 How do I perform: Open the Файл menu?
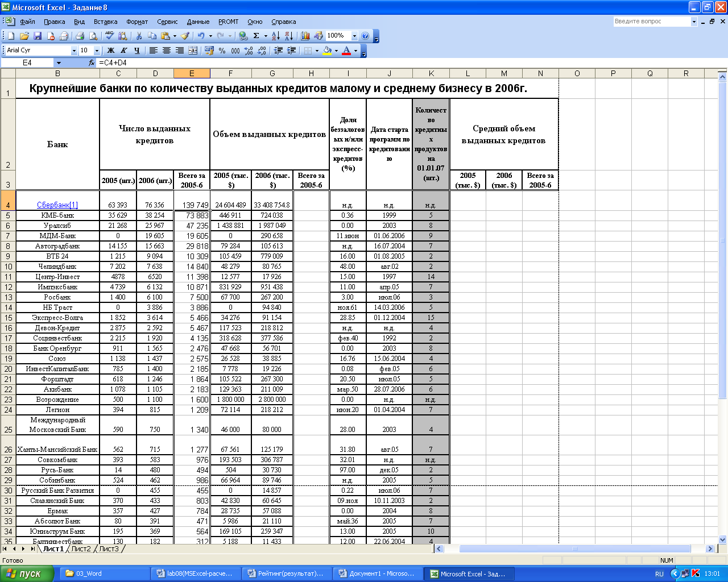coord(27,22)
